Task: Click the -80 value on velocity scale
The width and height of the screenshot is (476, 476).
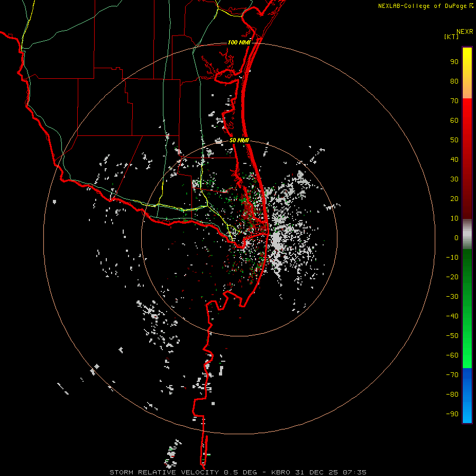Action: 452,395
